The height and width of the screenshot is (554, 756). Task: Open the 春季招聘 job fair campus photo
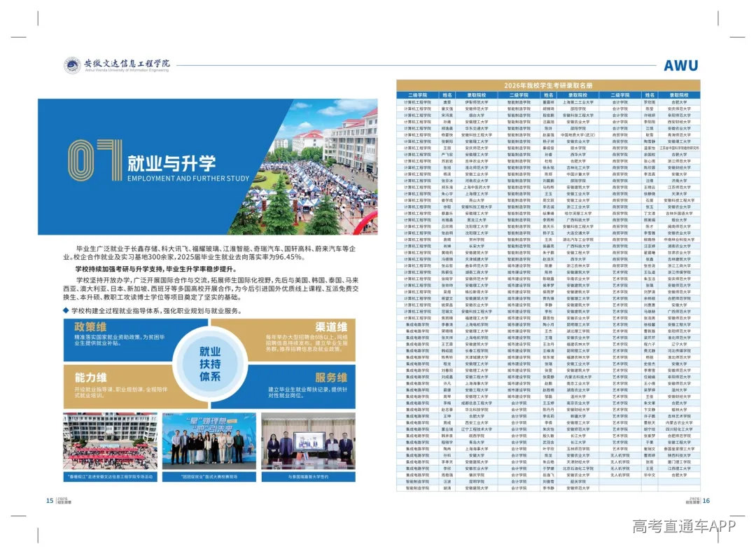[110, 441]
